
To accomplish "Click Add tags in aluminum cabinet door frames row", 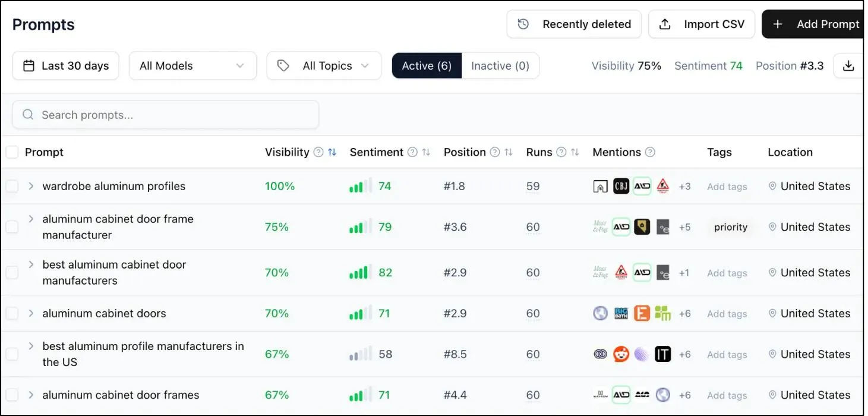I will pyautogui.click(x=727, y=395).
